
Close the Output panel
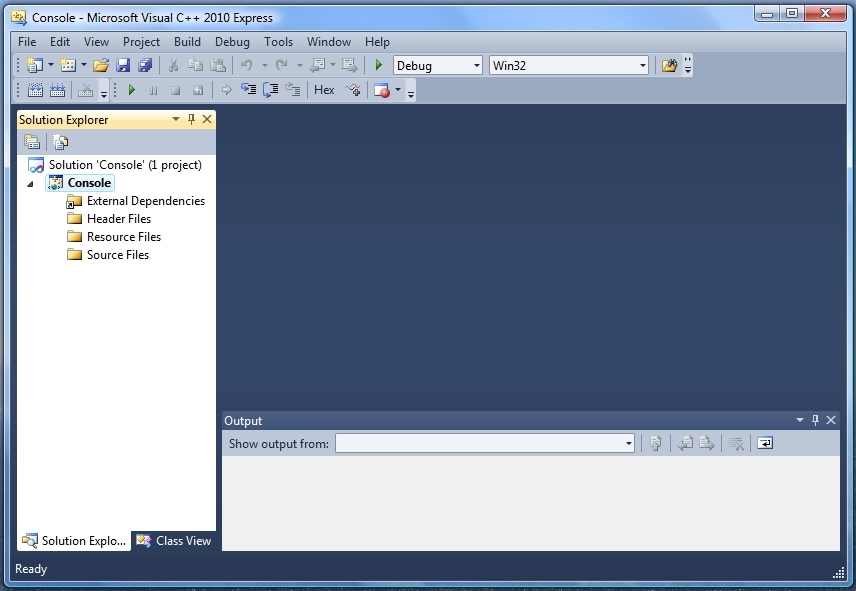click(831, 421)
